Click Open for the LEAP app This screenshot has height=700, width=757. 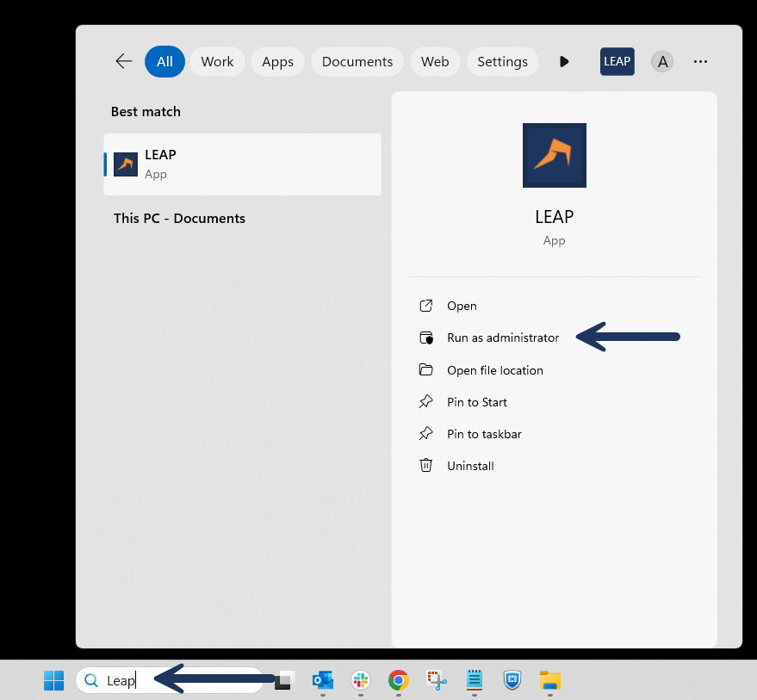(462, 306)
